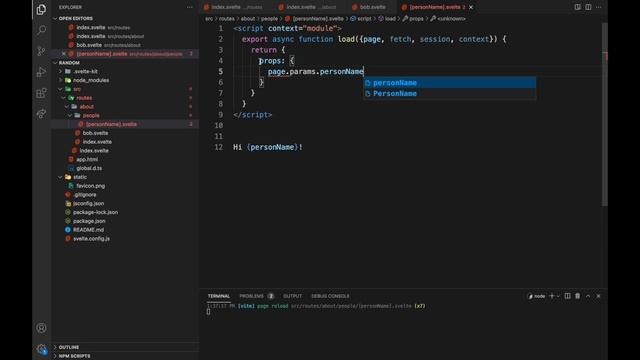Choose PersonName capitalized autocomplete suggestion
The height and width of the screenshot is (360, 640).
point(450,93)
